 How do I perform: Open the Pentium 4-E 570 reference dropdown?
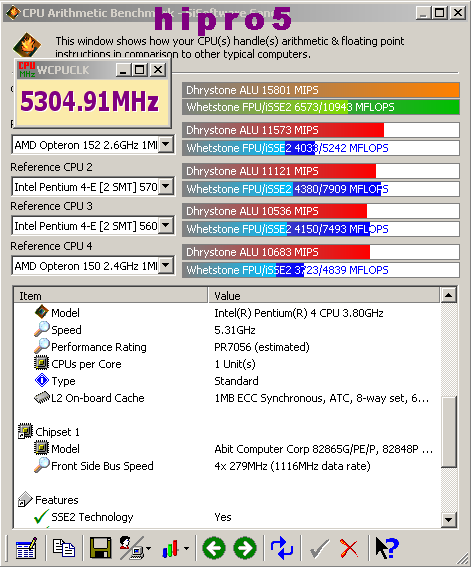166,187
